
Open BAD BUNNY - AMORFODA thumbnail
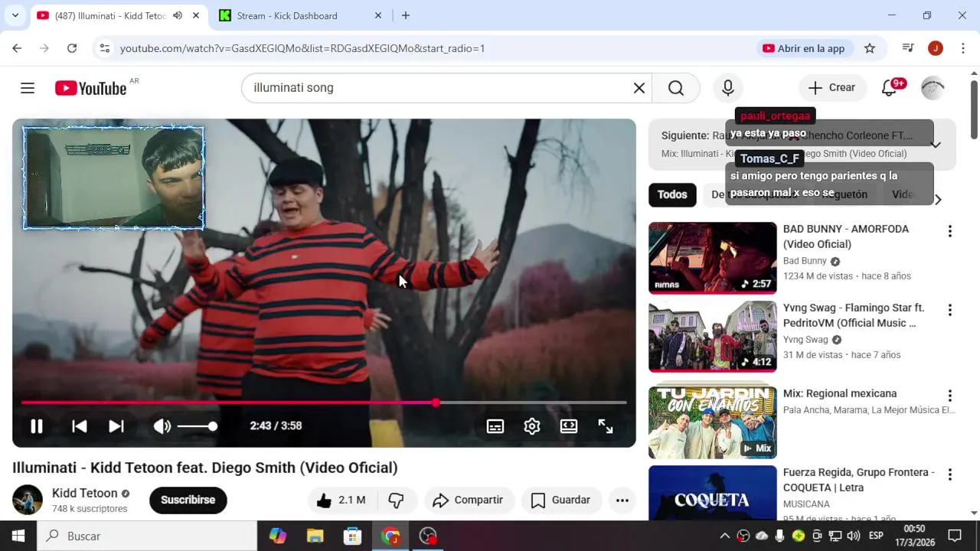coord(712,258)
